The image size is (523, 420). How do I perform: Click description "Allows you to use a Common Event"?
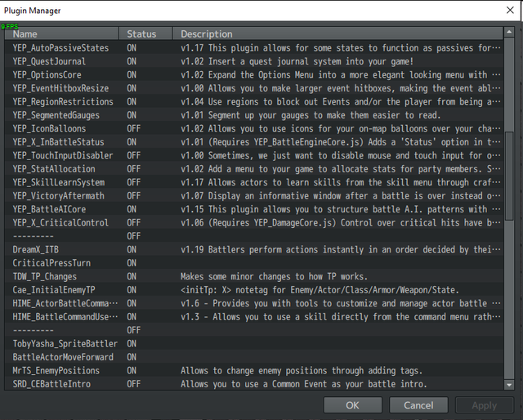[x=304, y=384]
